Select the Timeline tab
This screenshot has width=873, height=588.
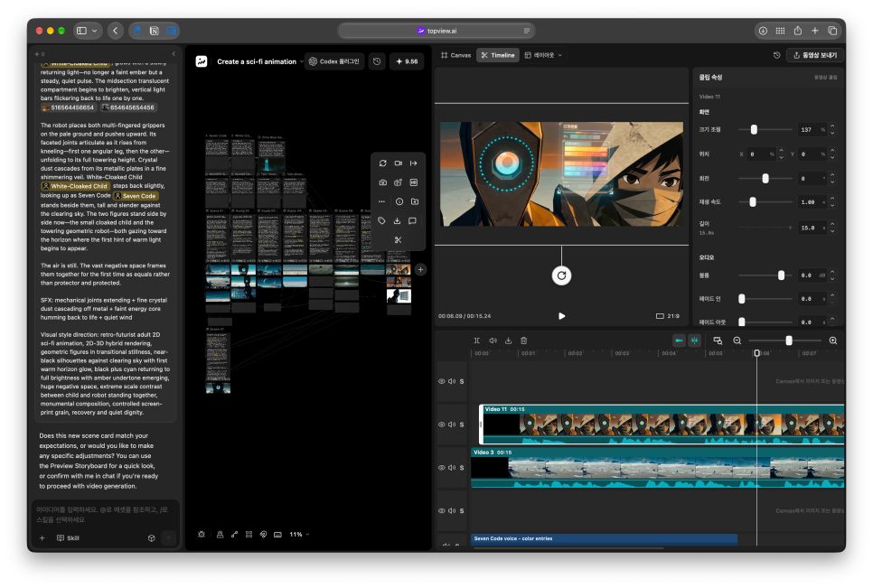point(498,55)
